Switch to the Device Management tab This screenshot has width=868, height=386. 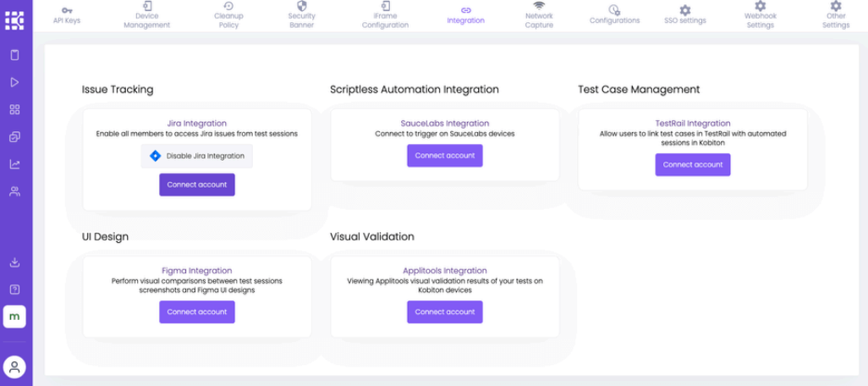[x=146, y=20]
